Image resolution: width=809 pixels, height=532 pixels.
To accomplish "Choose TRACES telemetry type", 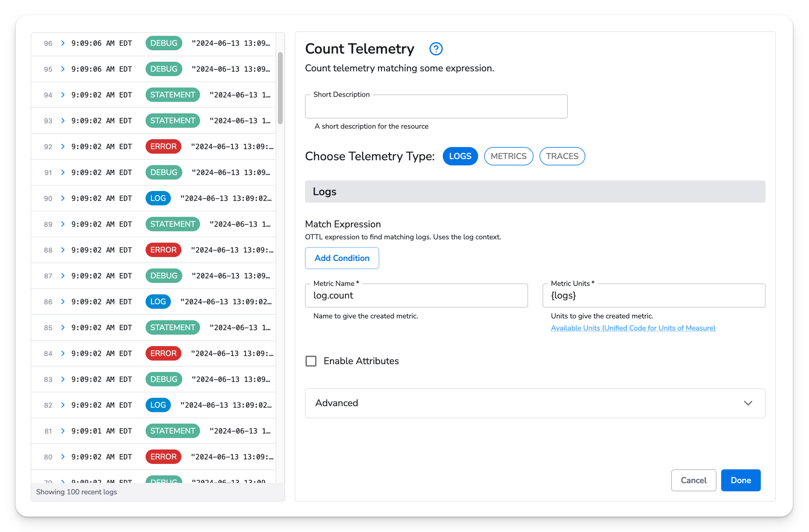I will pyautogui.click(x=562, y=156).
